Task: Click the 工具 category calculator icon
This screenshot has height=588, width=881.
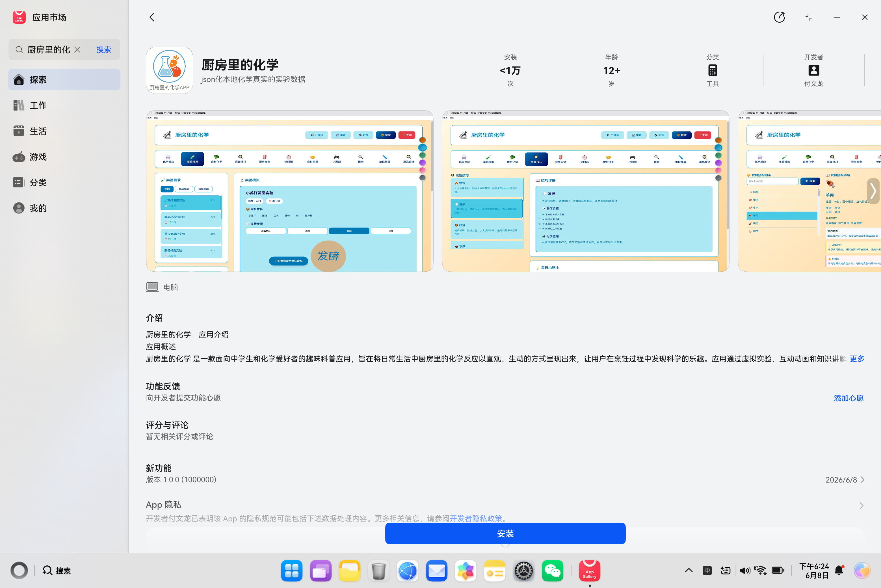Action: click(712, 70)
